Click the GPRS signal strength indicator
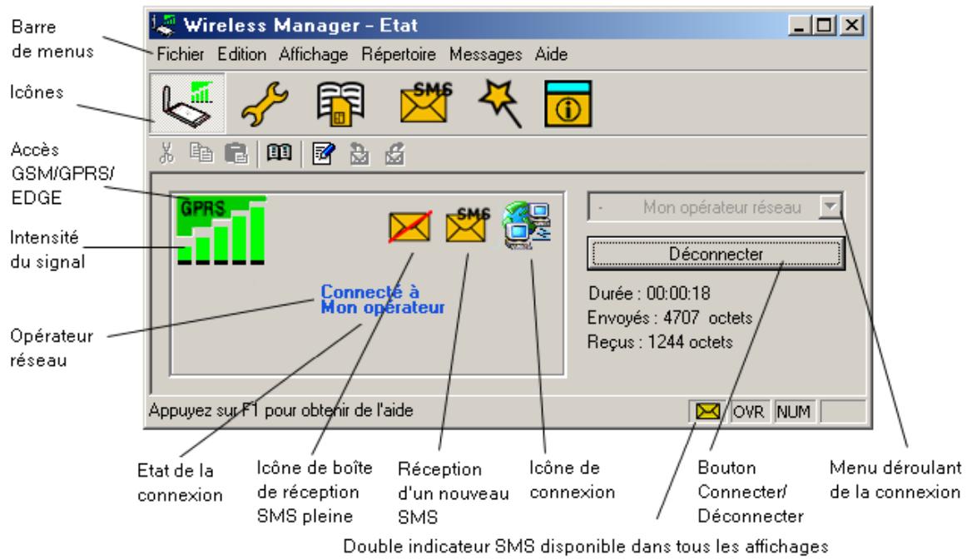967x560 pixels. (221, 230)
